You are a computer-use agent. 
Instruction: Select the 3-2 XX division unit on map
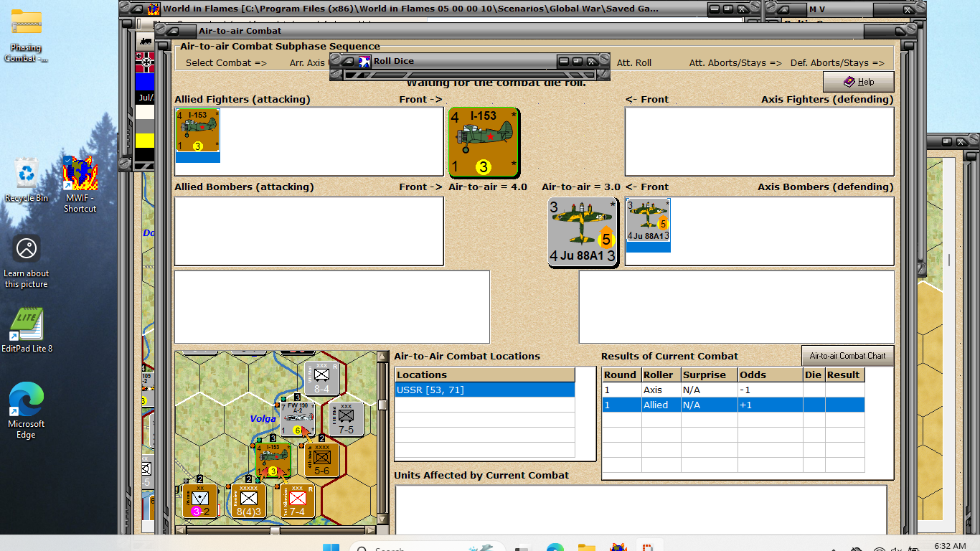tap(199, 501)
